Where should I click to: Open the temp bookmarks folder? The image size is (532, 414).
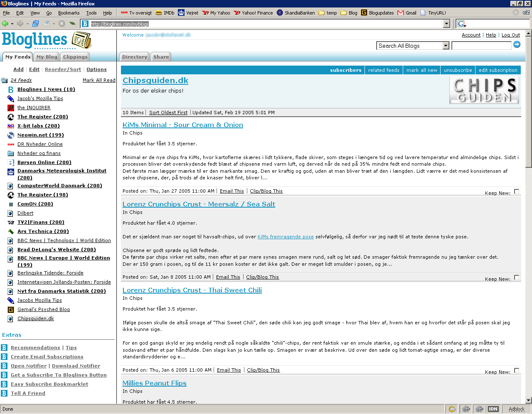(x=328, y=13)
